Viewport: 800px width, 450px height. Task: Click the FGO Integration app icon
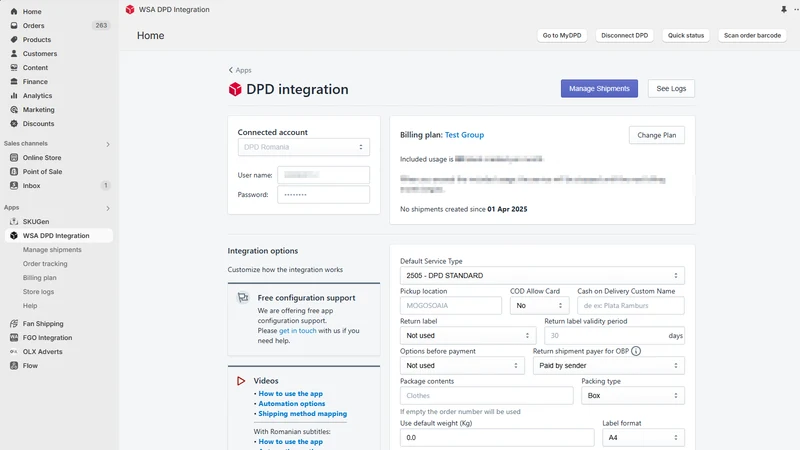tap(14, 338)
